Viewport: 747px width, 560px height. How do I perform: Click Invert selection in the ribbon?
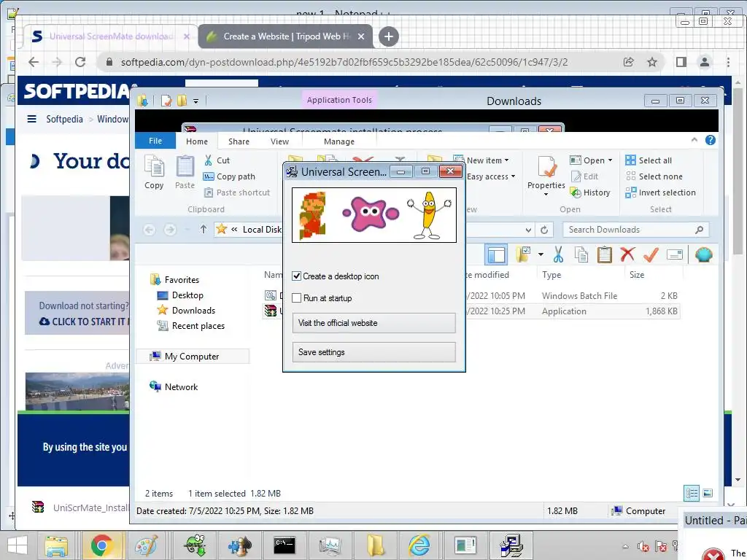tap(660, 192)
